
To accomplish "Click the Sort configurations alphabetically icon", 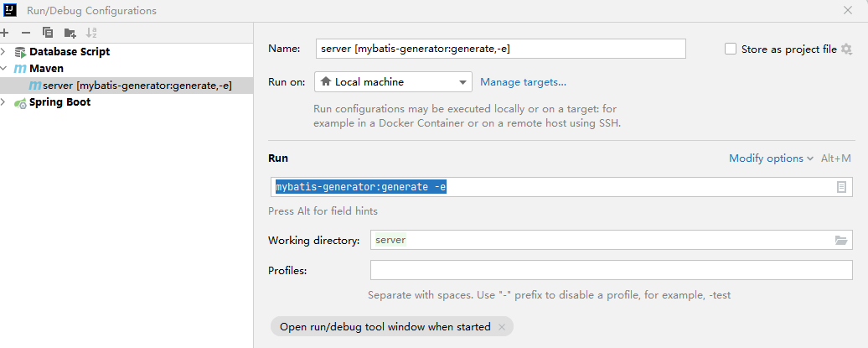I will pos(92,33).
